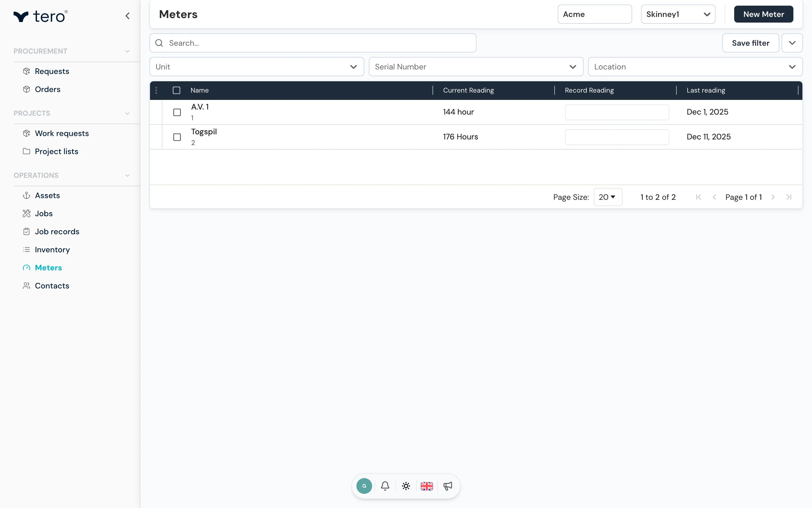Click the Dec 11, 2025 date
Image resolution: width=812 pixels, height=508 pixels.
(708, 137)
